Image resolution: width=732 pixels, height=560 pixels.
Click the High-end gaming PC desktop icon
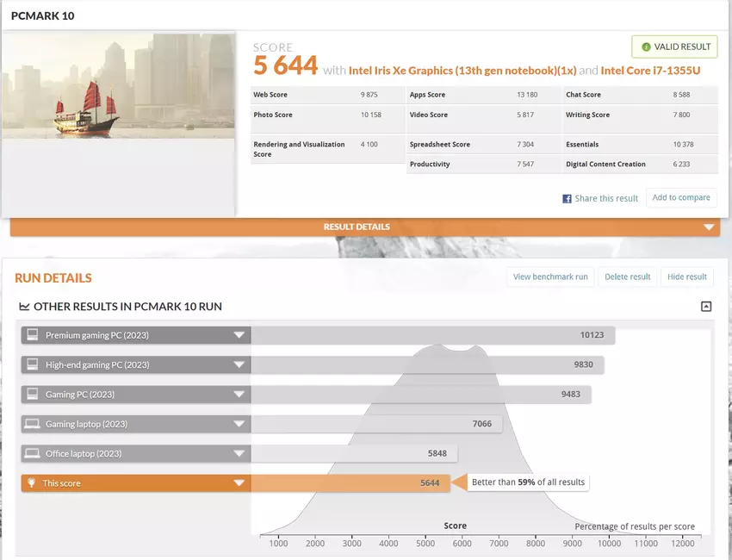pyautogui.click(x=33, y=364)
